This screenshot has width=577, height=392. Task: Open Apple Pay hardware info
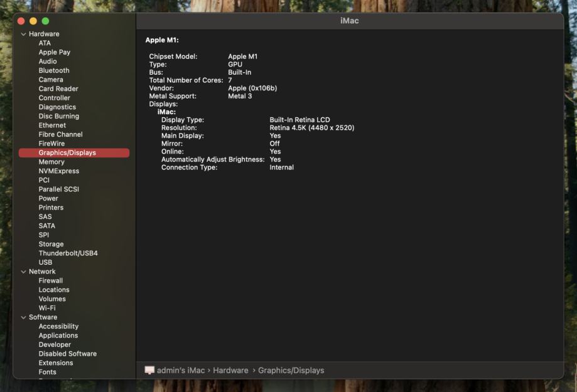55,52
